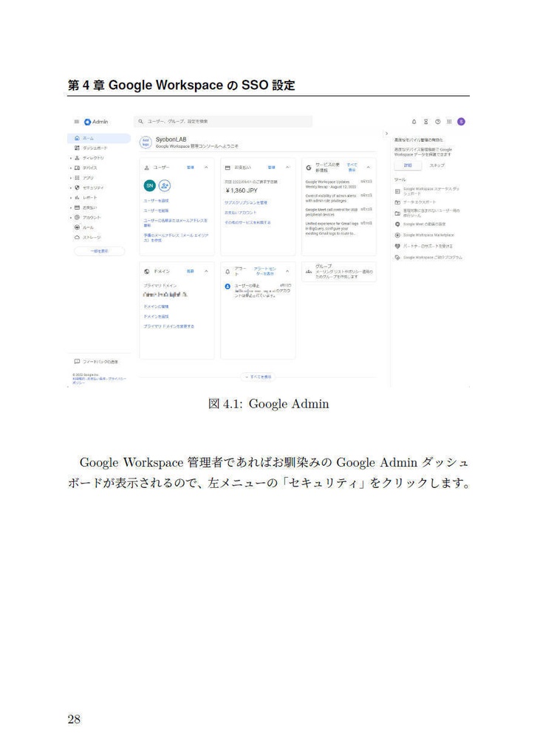Collapse the お支払い card chevron
This screenshot has height=756, width=537.
(287, 168)
